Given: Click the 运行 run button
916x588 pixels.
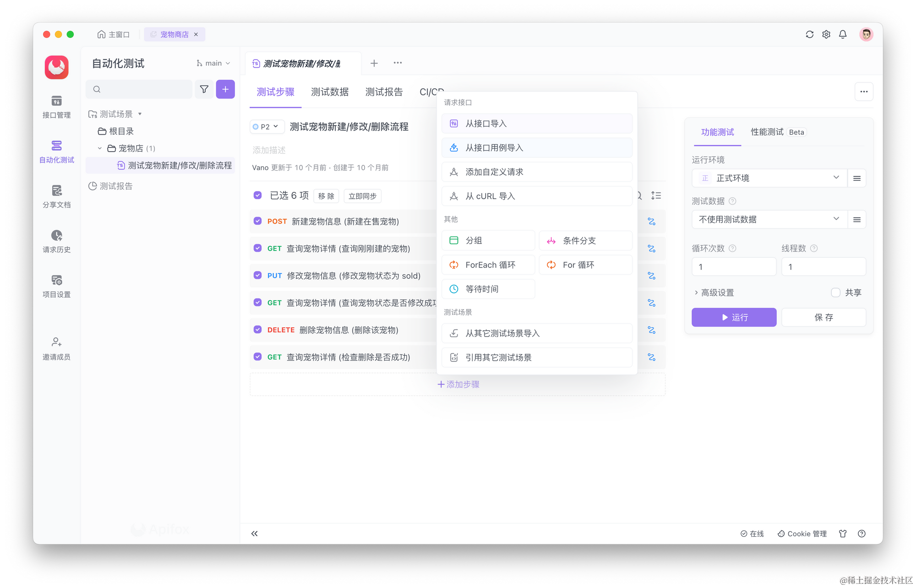Looking at the screenshot, I should (734, 317).
